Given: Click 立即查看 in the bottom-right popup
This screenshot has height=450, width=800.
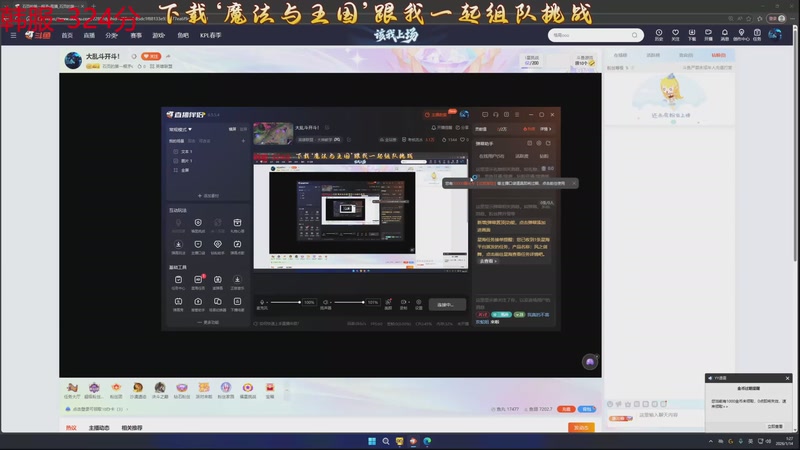Looking at the screenshot, I should pyautogui.click(x=774, y=426).
